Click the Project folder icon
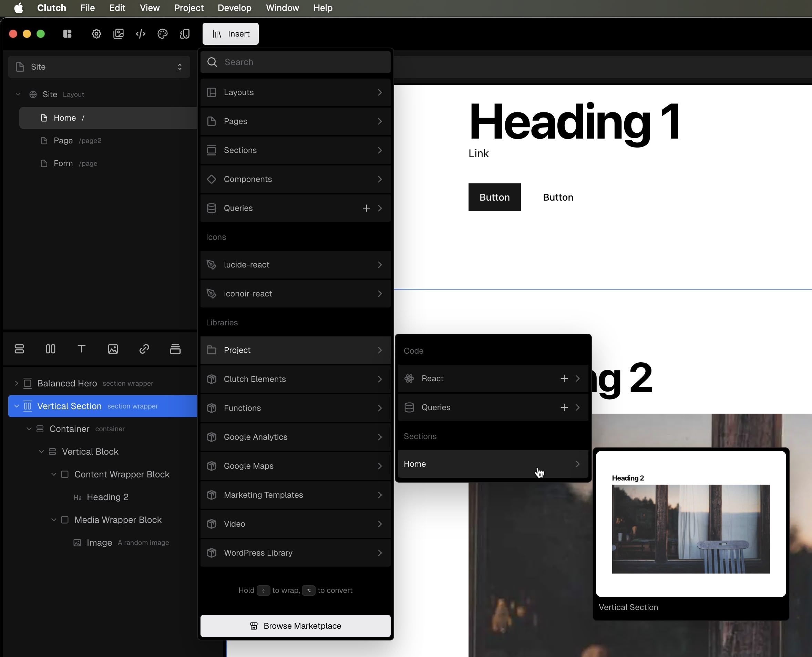The width and height of the screenshot is (812, 657). pos(212,350)
